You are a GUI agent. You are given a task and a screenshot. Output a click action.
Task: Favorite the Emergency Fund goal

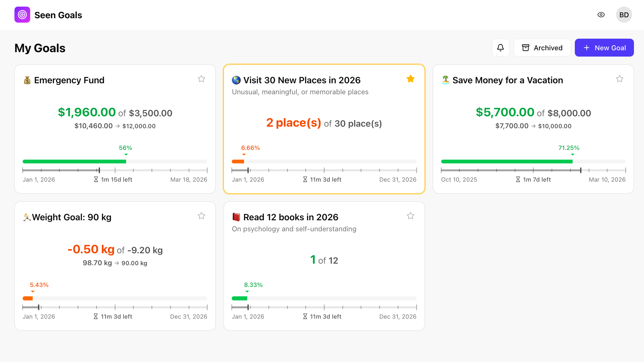(x=201, y=79)
